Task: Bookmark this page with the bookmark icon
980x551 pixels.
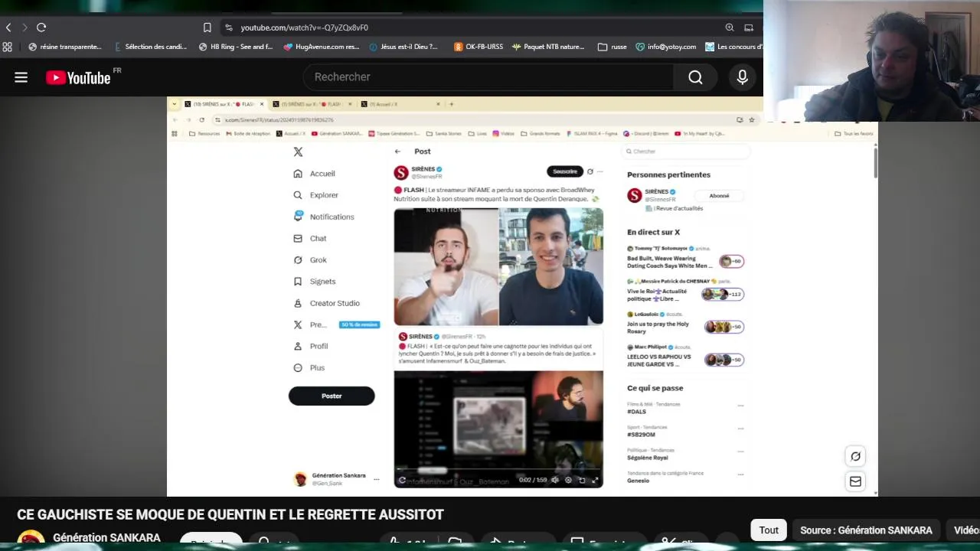Action: 207,28
